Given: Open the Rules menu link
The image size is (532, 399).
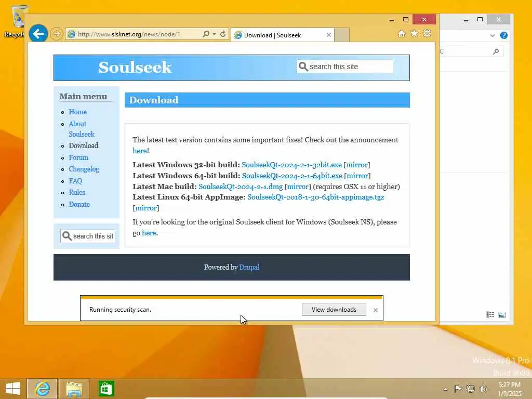Looking at the screenshot, I should 77,192.
